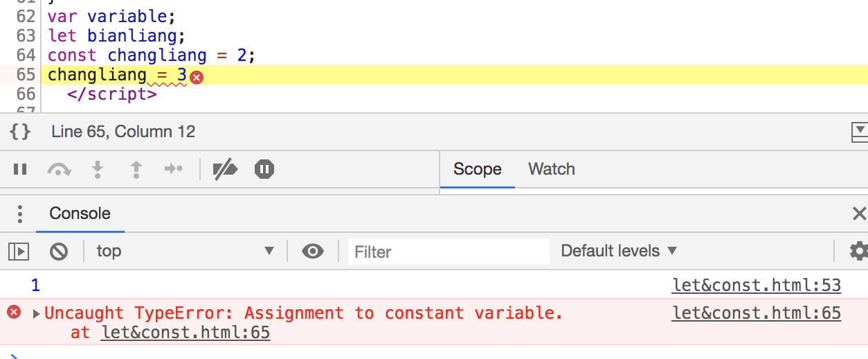
Task: Toggle Pause on exceptions button
Action: pos(264,169)
